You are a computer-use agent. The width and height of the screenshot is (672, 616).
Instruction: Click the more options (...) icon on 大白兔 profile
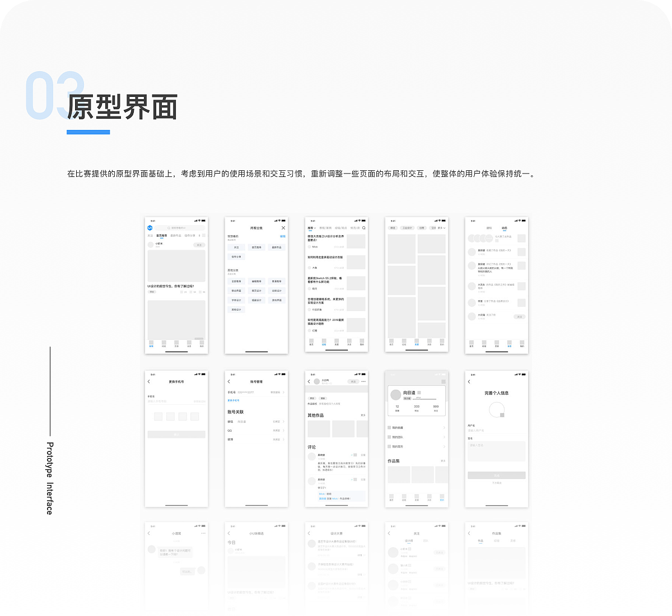(x=363, y=381)
